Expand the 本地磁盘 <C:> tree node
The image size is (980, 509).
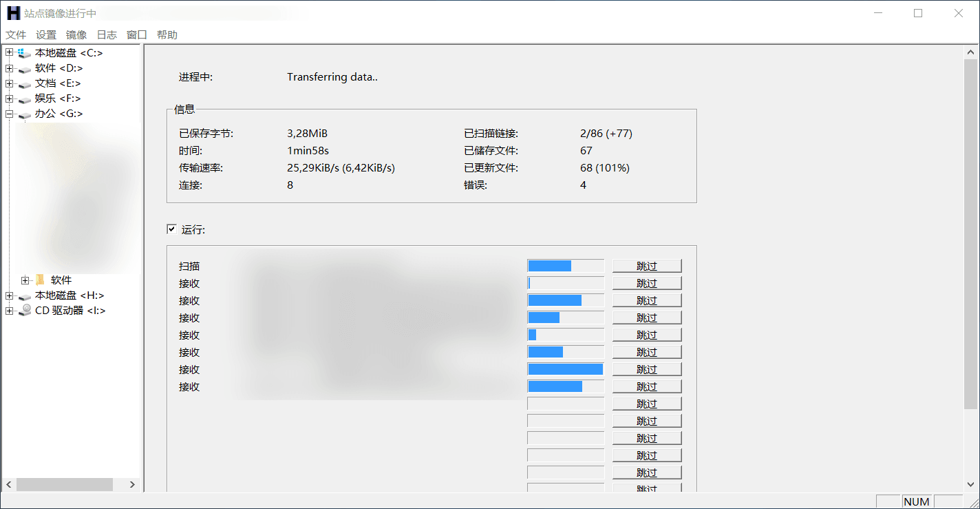point(9,52)
